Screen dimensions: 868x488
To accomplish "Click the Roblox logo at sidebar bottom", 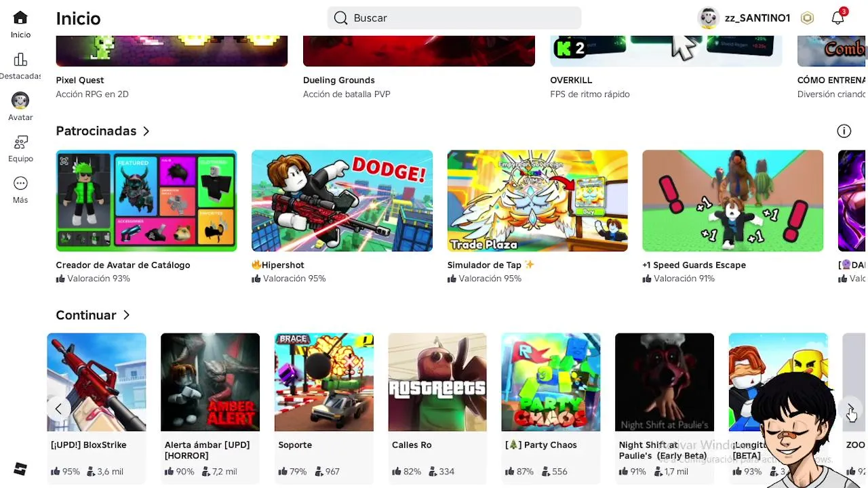I will click(20, 469).
